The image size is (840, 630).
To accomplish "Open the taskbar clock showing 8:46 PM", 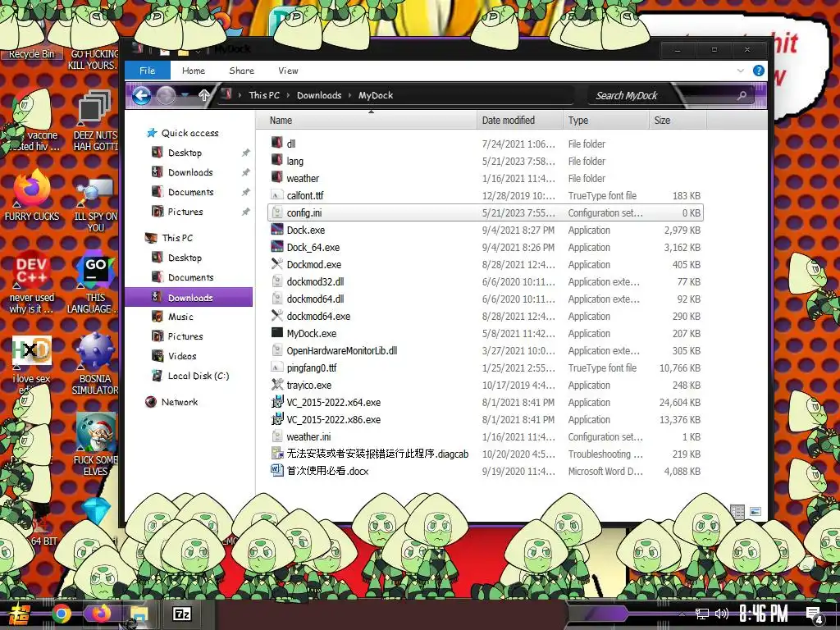I will point(764,614).
